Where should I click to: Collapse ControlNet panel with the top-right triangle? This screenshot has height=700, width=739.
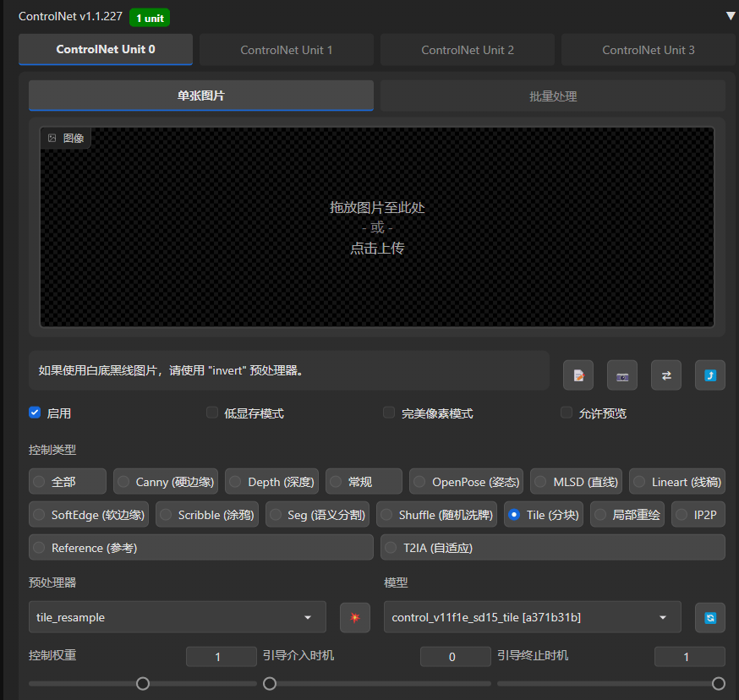tap(730, 16)
